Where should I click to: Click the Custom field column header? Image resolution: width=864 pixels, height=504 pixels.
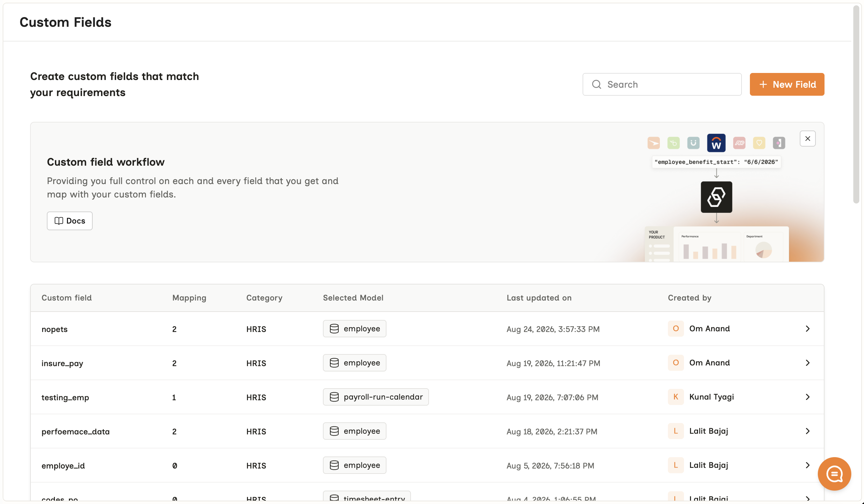tap(67, 298)
